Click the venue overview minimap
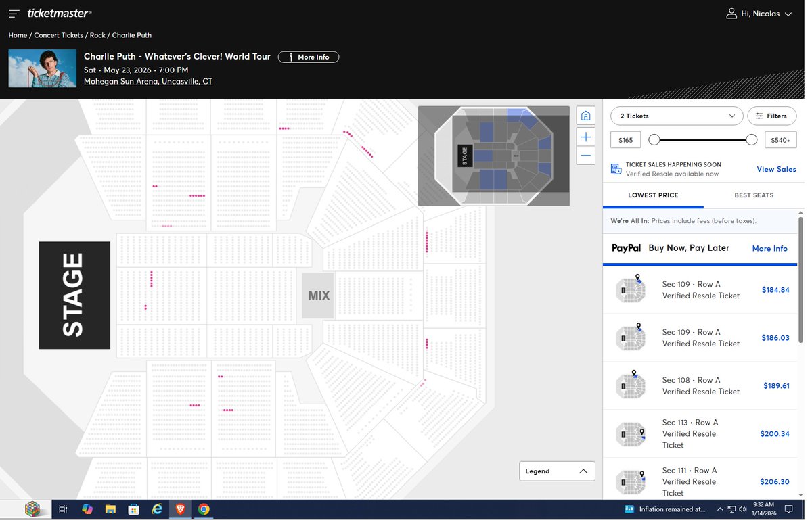This screenshot has height=520, width=812. pyautogui.click(x=493, y=156)
